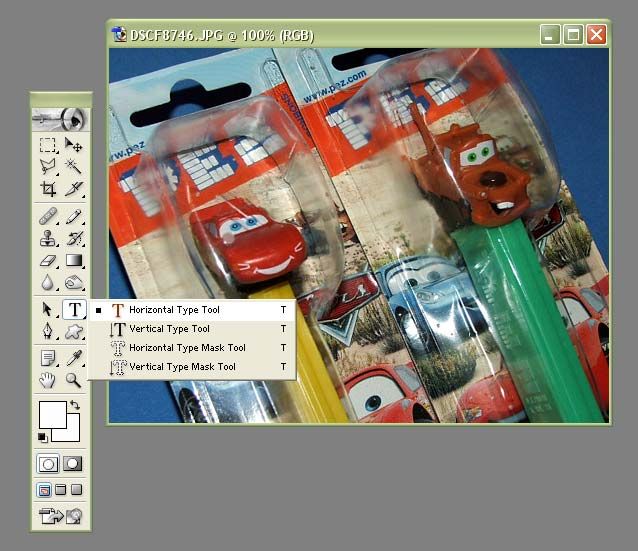Open the foreground color swatch

[x=52, y=414]
